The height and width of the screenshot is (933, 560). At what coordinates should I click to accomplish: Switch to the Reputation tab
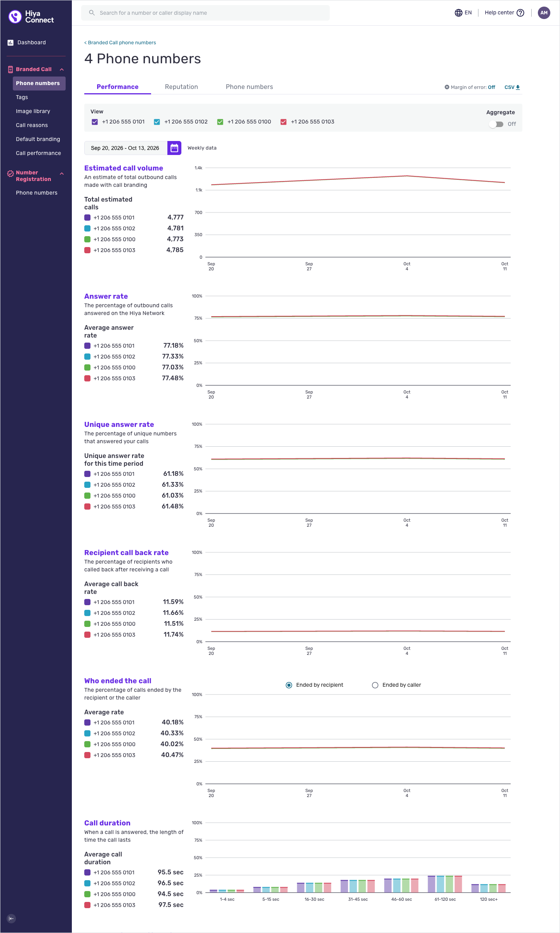pyautogui.click(x=181, y=87)
